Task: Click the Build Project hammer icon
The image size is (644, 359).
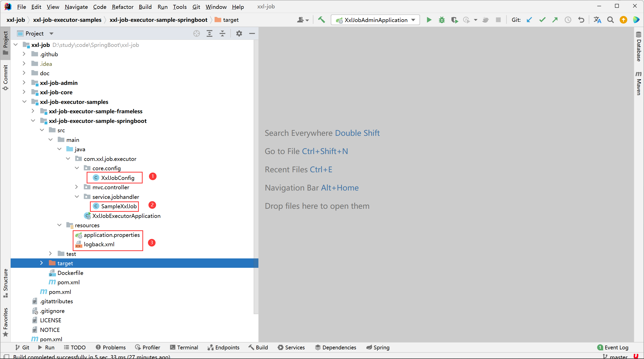Action: coord(321,20)
